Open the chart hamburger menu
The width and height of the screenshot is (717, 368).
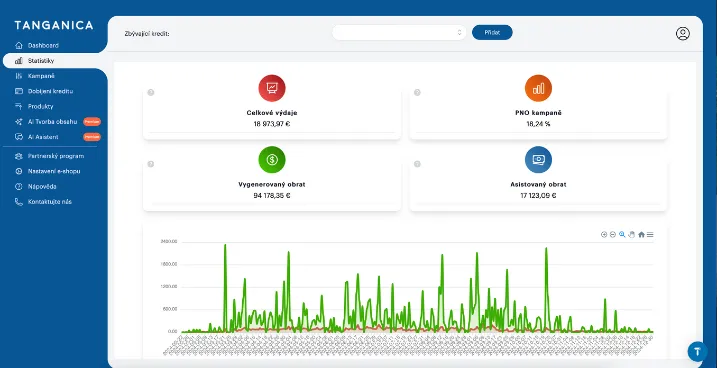[650, 235]
